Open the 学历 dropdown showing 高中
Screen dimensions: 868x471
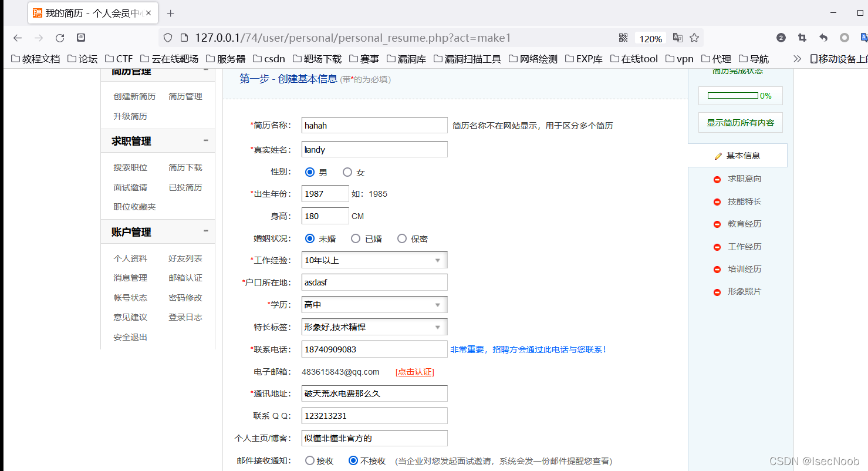(437, 304)
